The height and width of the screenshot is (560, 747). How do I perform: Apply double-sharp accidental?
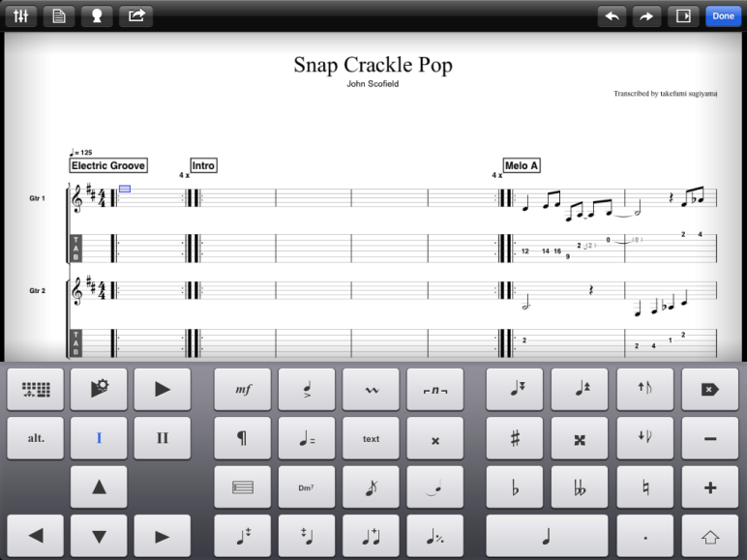tap(580, 438)
